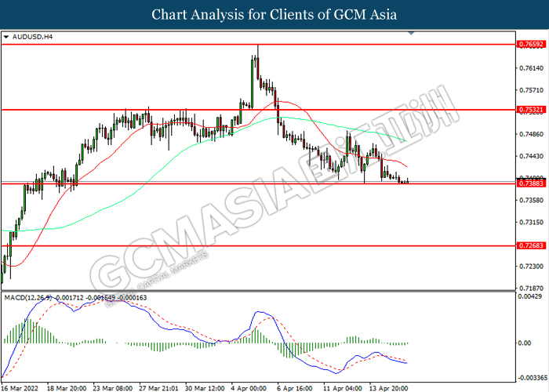549x392 pixels.
Task: Select the MACD(12,26,9) indicator label
Action: [x=28, y=298]
